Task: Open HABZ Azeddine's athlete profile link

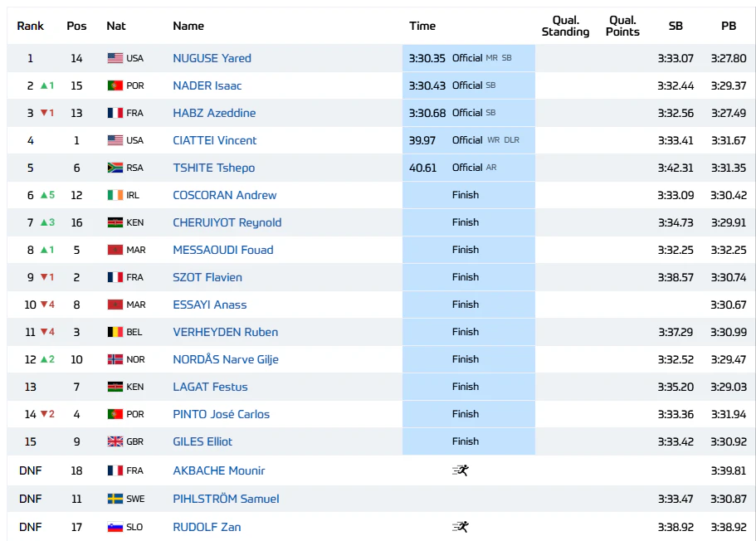Action: point(215,113)
